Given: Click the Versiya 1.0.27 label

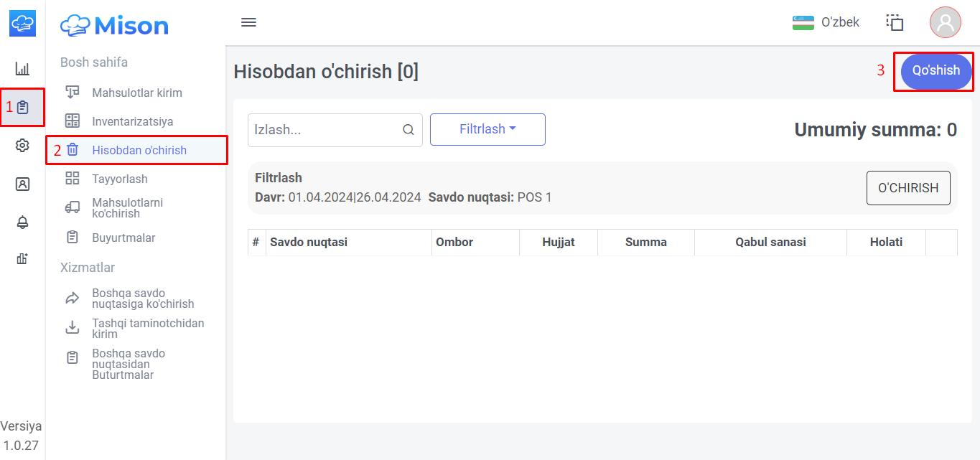Looking at the screenshot, I should (21, 436).
